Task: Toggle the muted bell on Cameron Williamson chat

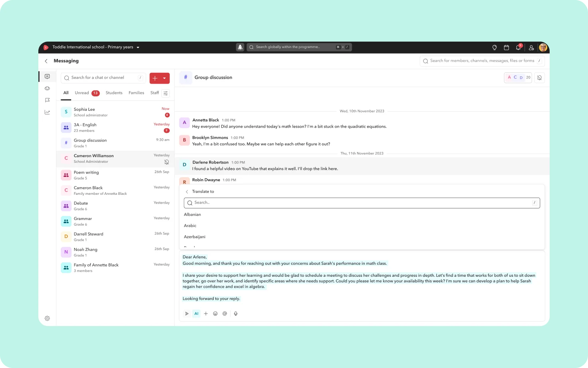Action: pos(167,162)
